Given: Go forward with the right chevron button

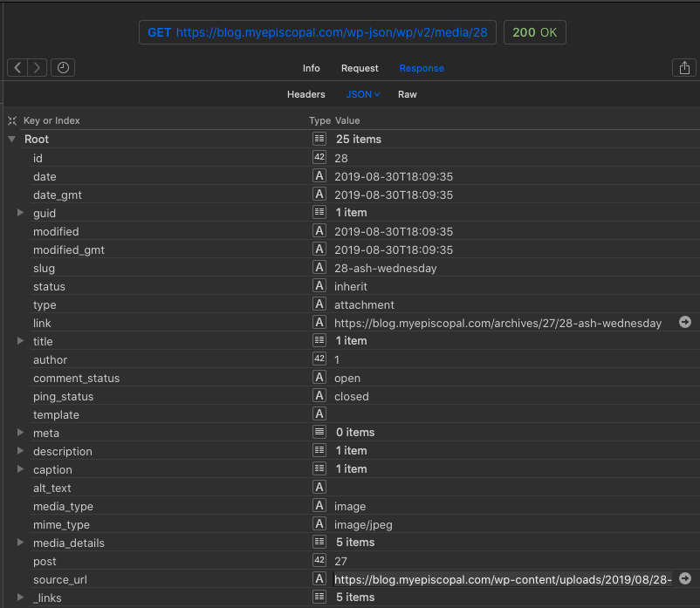Looking at the screenshot, I should [37, 68].
